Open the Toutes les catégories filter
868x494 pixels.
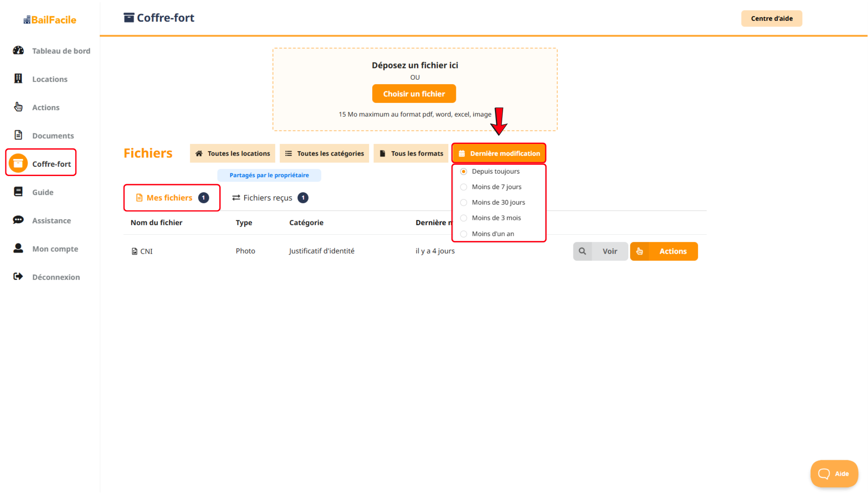[324, 153]
